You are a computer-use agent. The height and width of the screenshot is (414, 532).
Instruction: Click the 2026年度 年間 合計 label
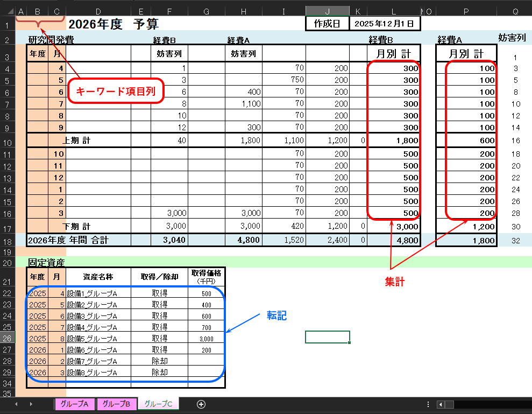point(68,240)
